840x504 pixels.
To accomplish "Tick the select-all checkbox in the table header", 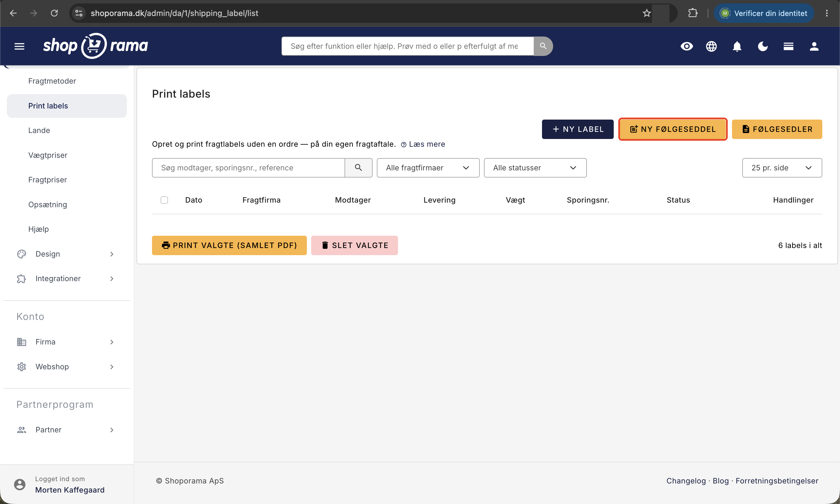I will click(x=164, y=200).
